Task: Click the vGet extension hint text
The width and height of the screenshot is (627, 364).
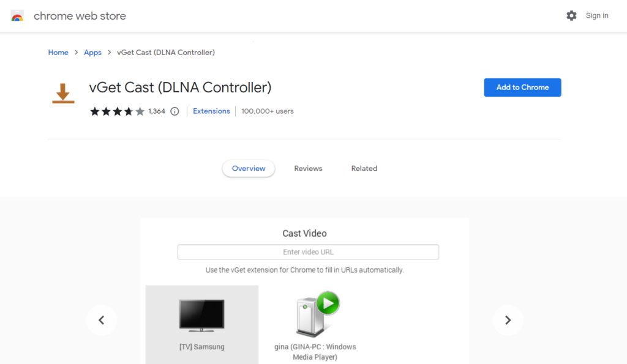Action: pyautogui.click(x=304, y=270)
